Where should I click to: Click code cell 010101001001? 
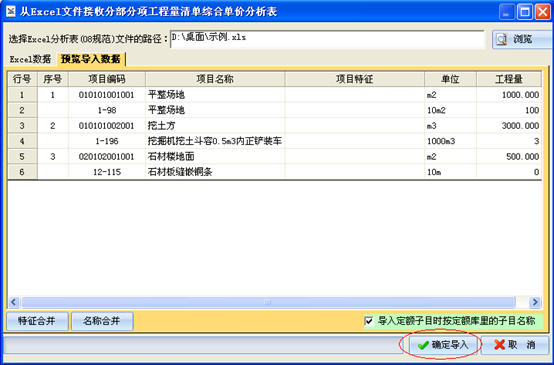[107, 95]
